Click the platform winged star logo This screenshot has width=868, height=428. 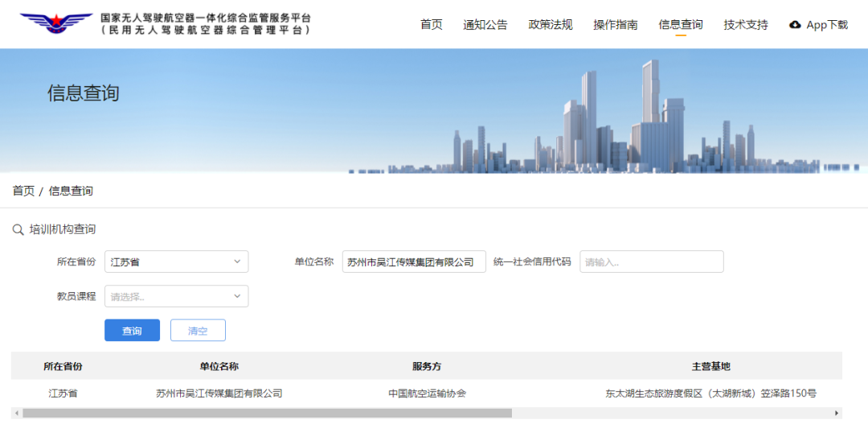click(56, 23)
